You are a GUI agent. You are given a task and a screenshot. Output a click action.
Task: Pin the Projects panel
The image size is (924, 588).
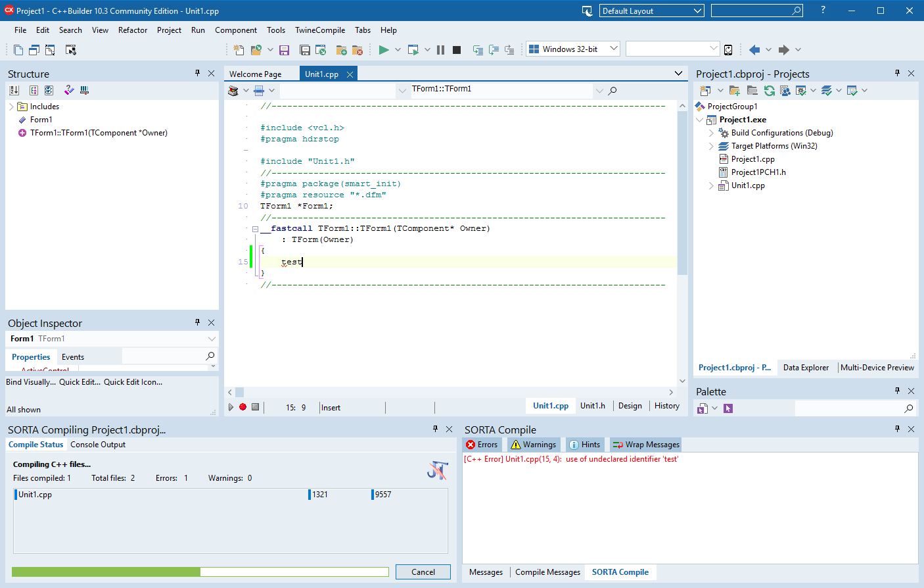[x=897, y=73]
